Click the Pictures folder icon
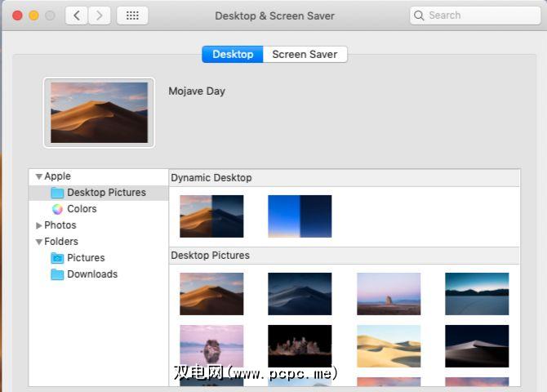The height and width of the screenshot is (392, 547). pyautogui.click(x=57, y=258)
